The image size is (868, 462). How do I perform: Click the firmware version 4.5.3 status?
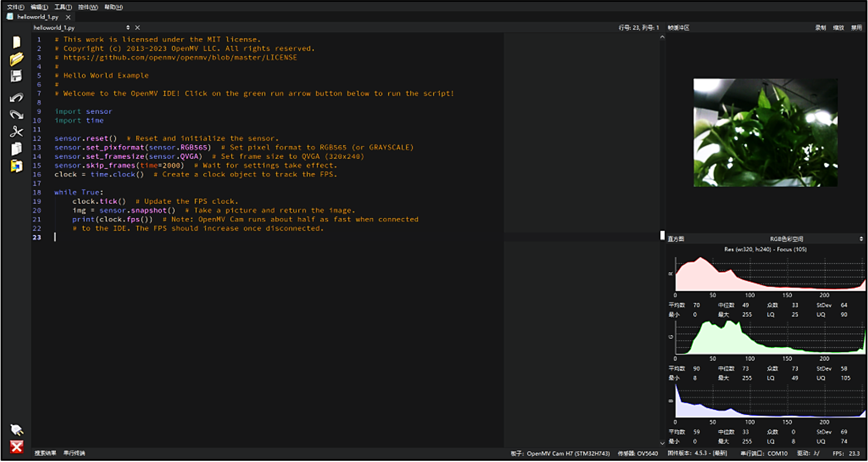[697, 454]
